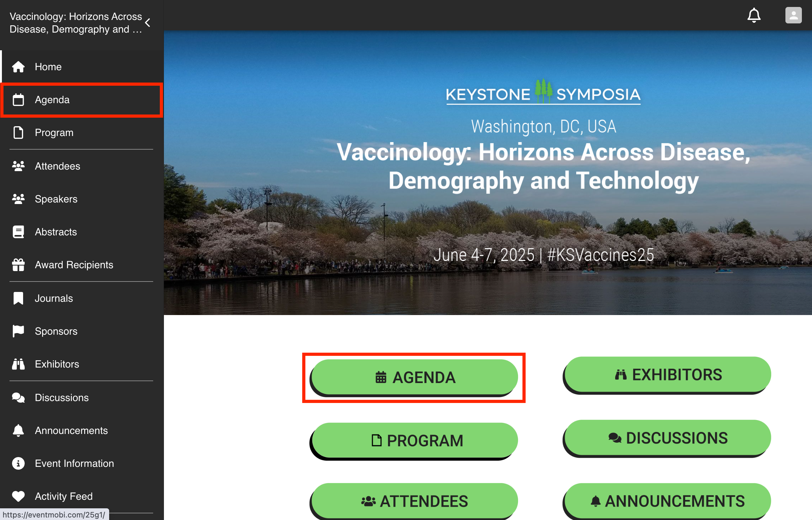The image size is (812, 520).
Task: Open the Abstracts sidebar entry
Action: 82,232
